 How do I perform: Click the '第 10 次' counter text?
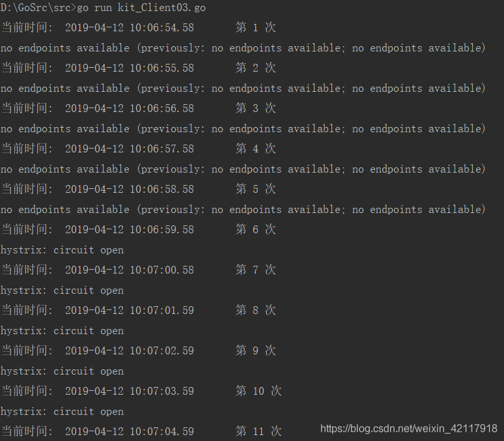click(x=259, y=391)
